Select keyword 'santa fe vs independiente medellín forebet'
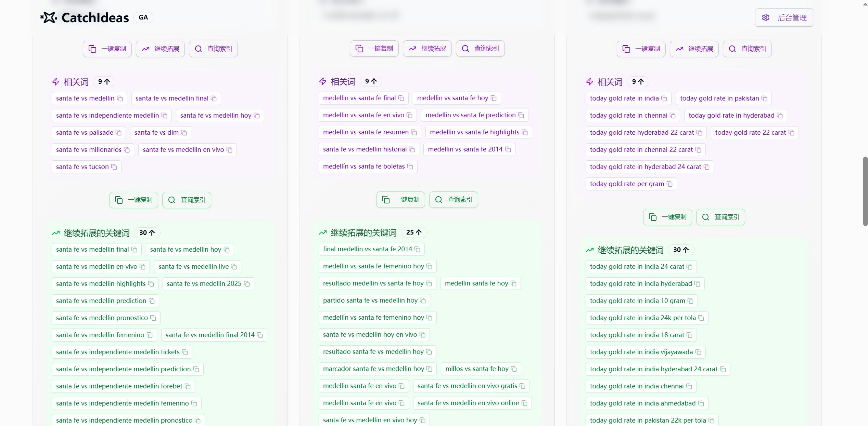Image resolution: width=868 pixels, height=426 pixels. pyautogui.click(x=123, y=386)
